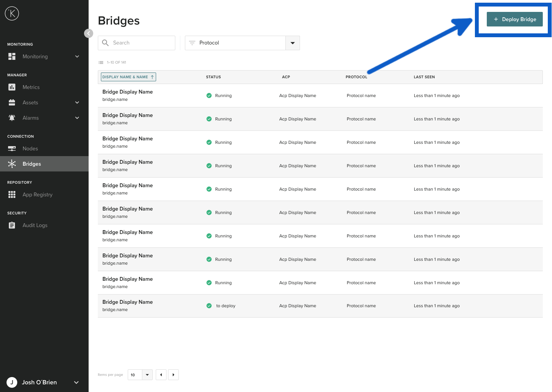
Task: Click the green Running status icon on first bridge
Action: (x=209, y=95)
